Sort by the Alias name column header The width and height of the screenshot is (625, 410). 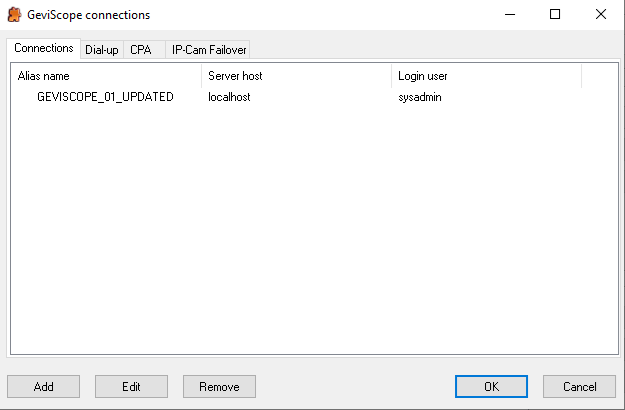(105, 76)
